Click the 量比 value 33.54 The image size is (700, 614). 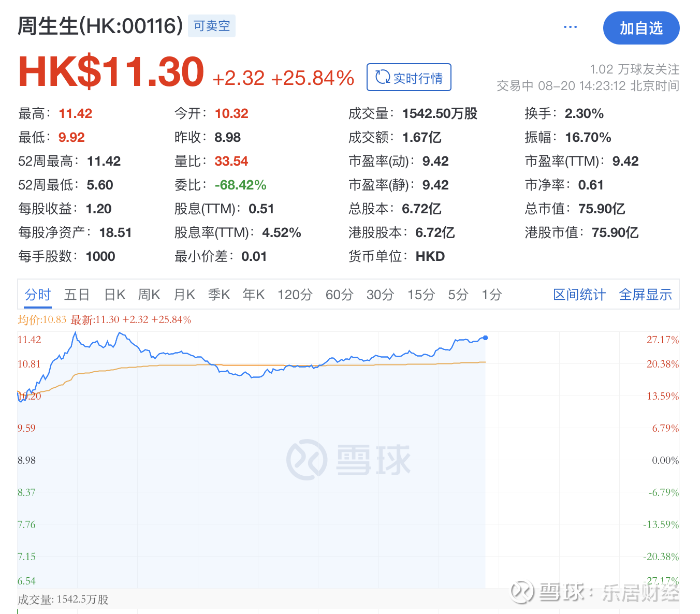point(231,161)
